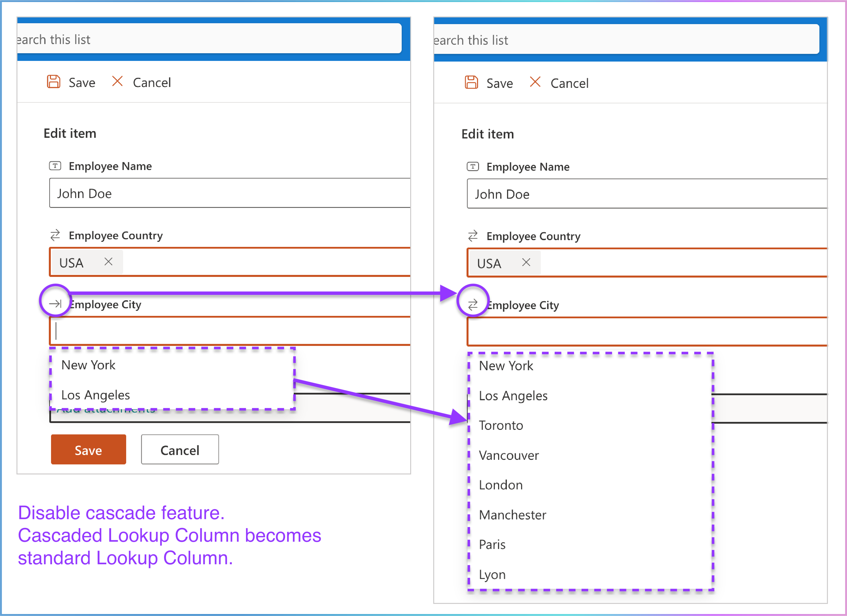Click the John Doe name field, left panel
Screen dimensions: 847x616
click(230, 193)
